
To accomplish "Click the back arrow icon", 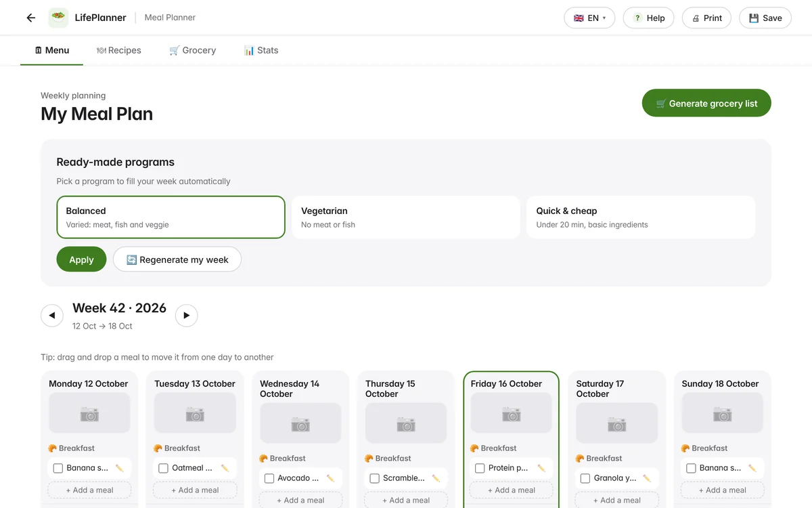I will 30,18.
